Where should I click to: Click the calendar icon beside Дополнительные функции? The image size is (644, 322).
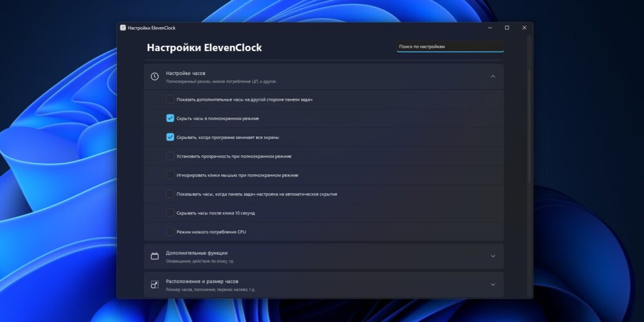point(155,257)
